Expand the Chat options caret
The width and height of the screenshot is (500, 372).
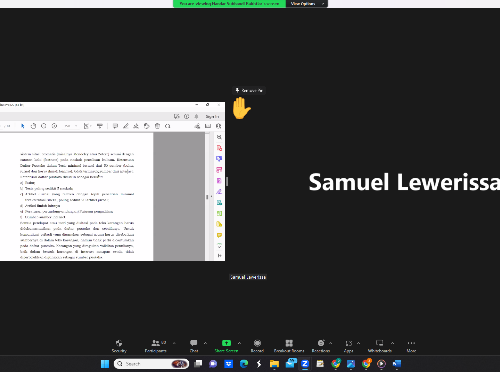(x=205, y=343)
